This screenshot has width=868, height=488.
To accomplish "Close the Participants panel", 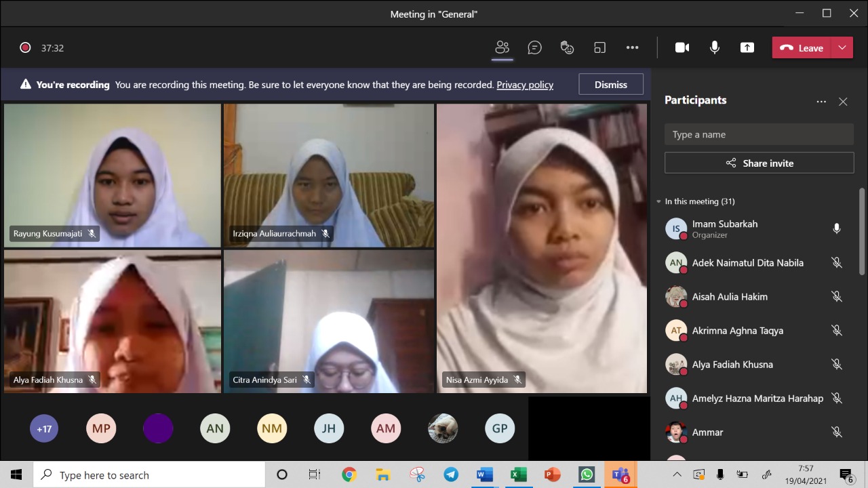I will [843, 102].
